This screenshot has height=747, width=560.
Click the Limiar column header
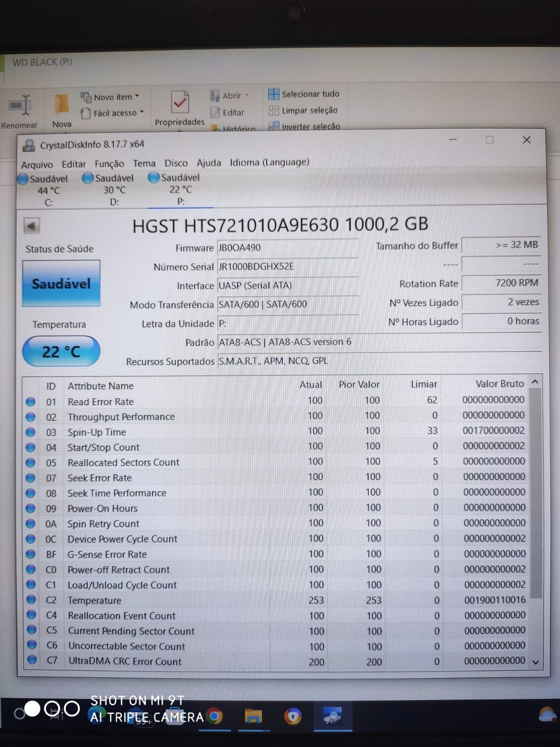pyautogui.click(x=424, y=384)
